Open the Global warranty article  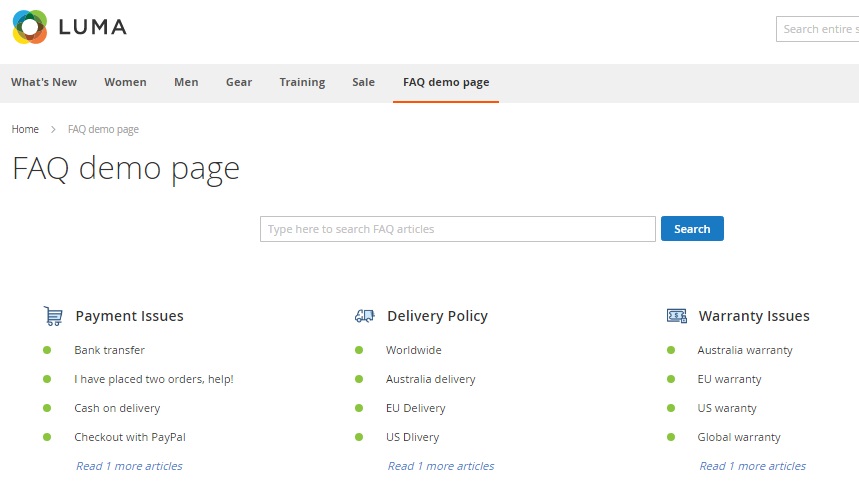click(x=739, y=437)
